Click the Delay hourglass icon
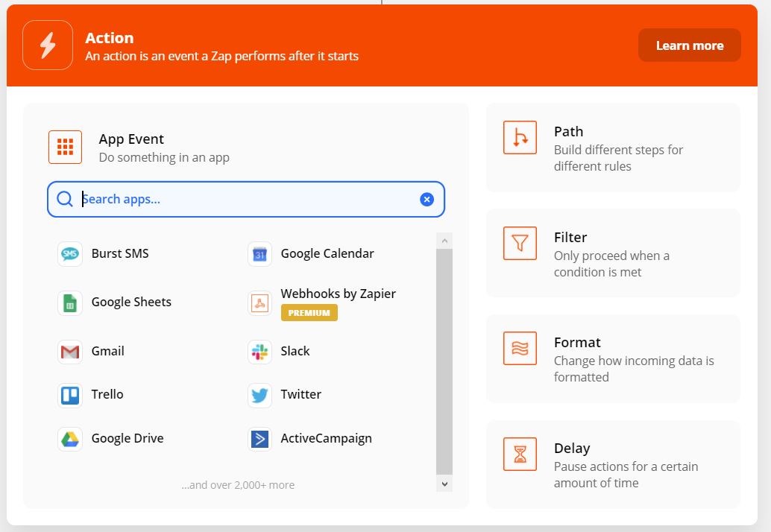 (x=520, y=455)
